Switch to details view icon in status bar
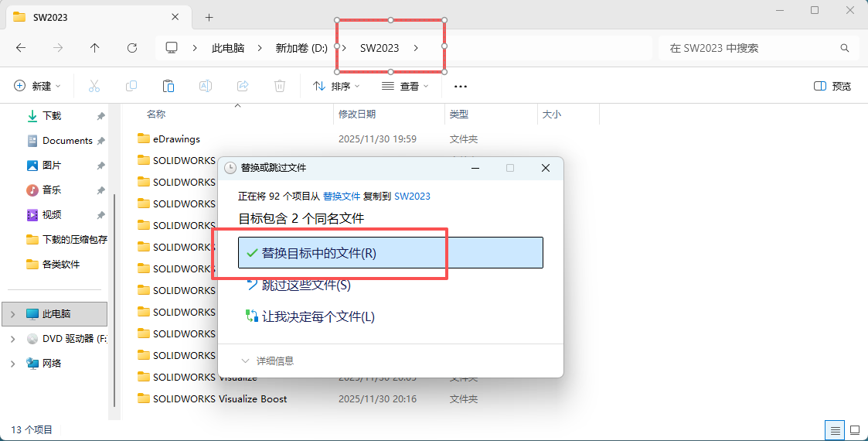The image size is (868, 441). [x=835, y=430]
